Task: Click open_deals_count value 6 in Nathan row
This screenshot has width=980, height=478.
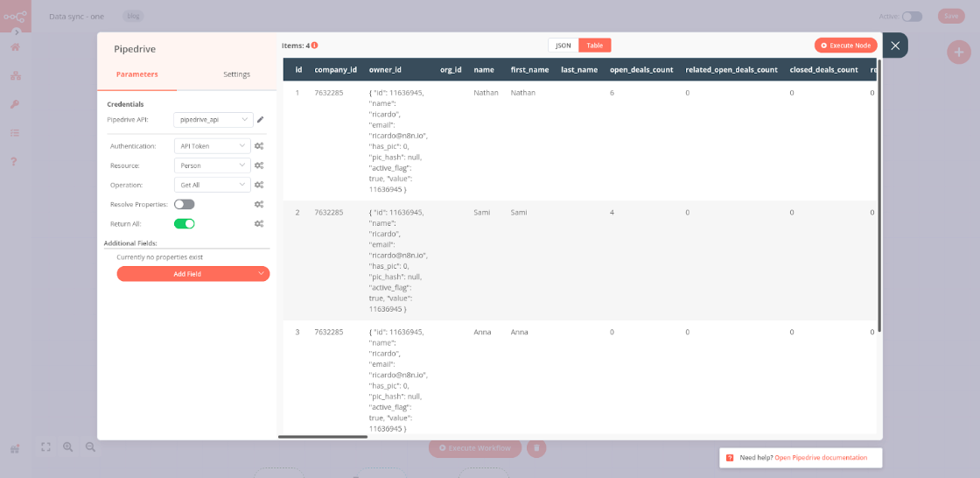Action: (612, 93)
